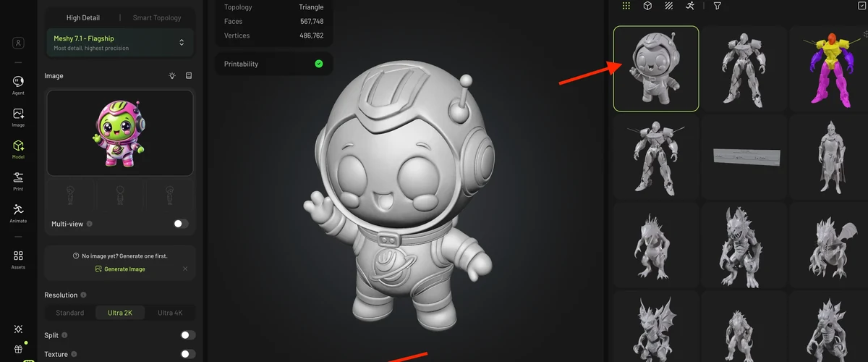Screen dimensions: 868x362
Task: Click the Generate Image link
Action: tap(120, 269)
